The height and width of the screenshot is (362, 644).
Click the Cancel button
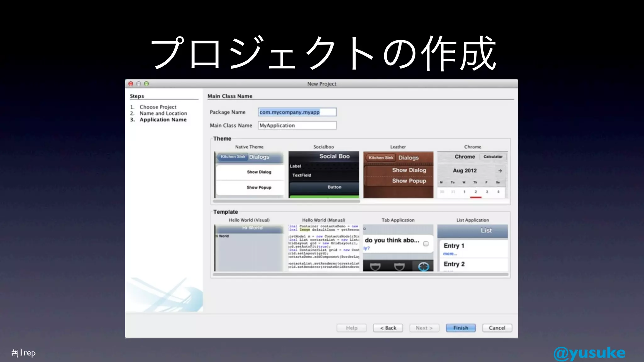[497, 328]
